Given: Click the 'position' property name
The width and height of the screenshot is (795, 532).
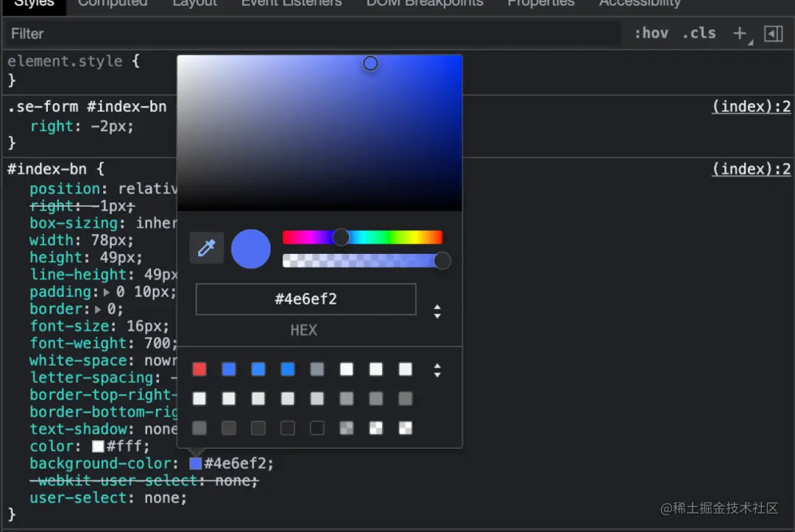Looking at the screenshot, I should [65, 189].
